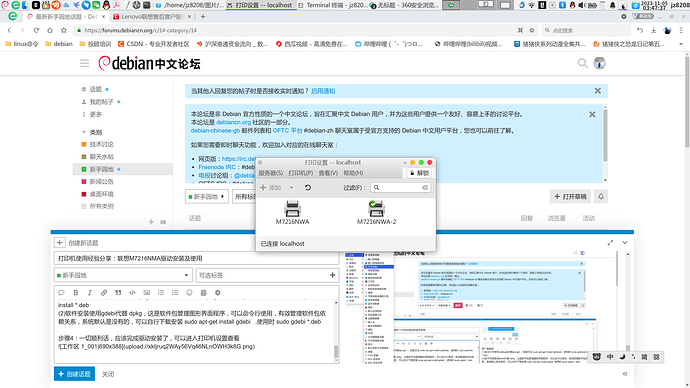Refresh the printer list in print settings
The image size is (690, 388).
tap(308, 187)
